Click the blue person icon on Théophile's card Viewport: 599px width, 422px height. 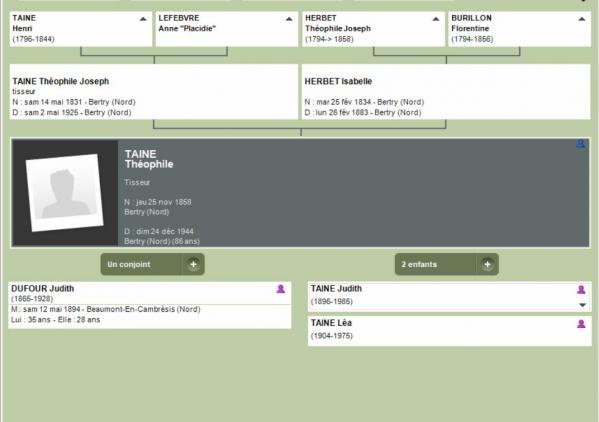pyautogui.click(x=580, y=144)
